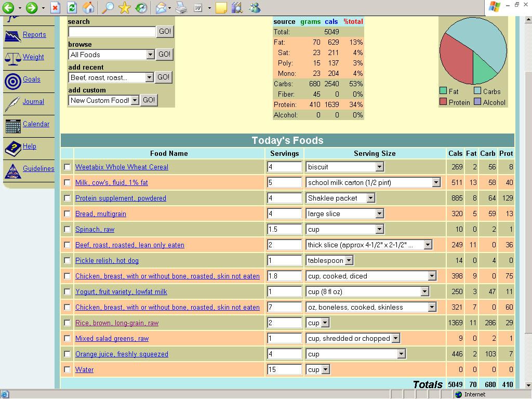Viewport: 532px width, 399px height.
Task: Click the servings field for Yogurt
Action: pyautogui.click(x=284, y=291)
